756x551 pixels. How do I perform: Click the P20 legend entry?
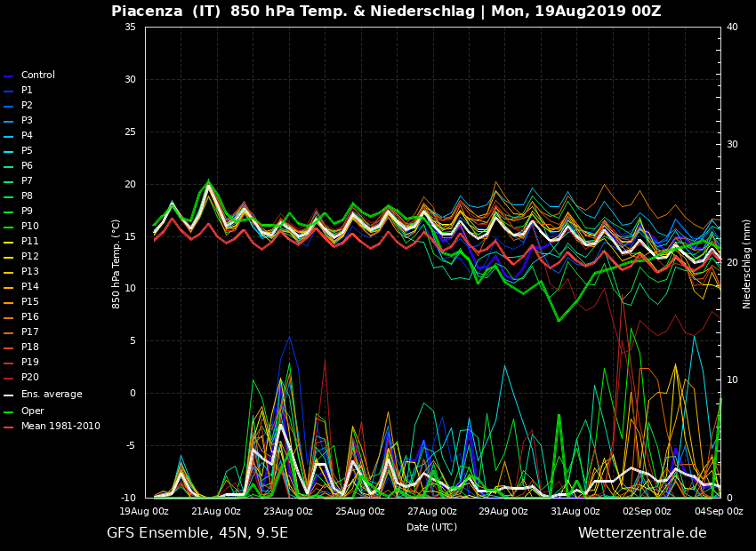(29, 378)
